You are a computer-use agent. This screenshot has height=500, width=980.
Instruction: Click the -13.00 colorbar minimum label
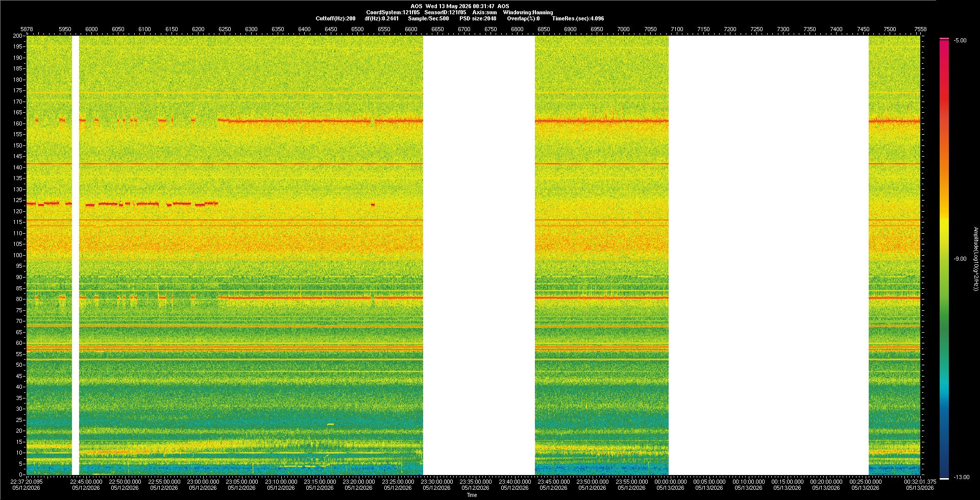[x=961, y=477]
